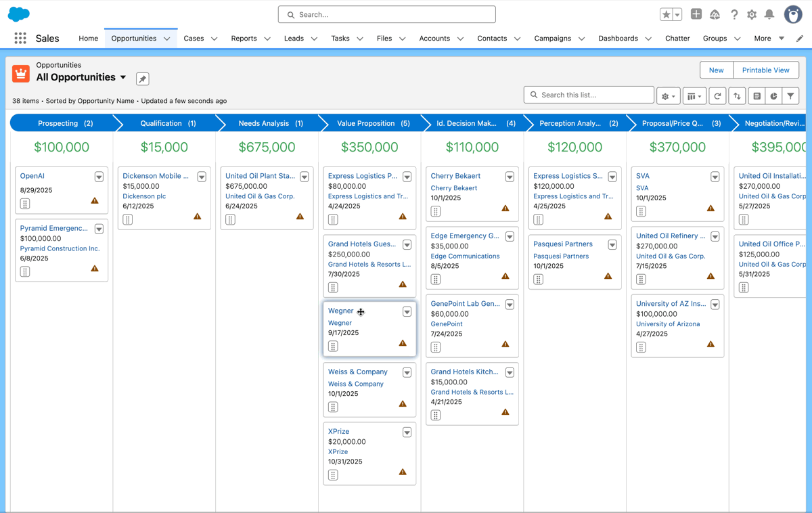Open the Grand Hotels Kitch... opportunity link
812x513 pixels.
pos(464,372)
